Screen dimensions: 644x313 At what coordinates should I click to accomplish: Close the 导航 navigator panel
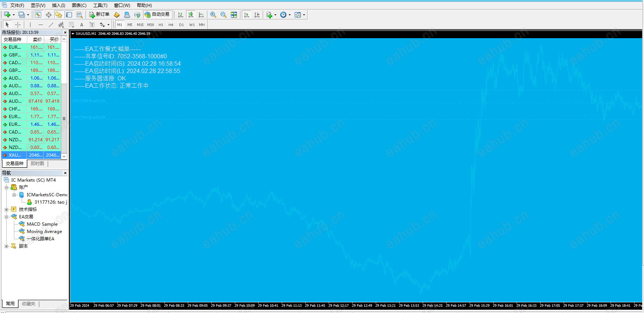[x=65, y=173]
